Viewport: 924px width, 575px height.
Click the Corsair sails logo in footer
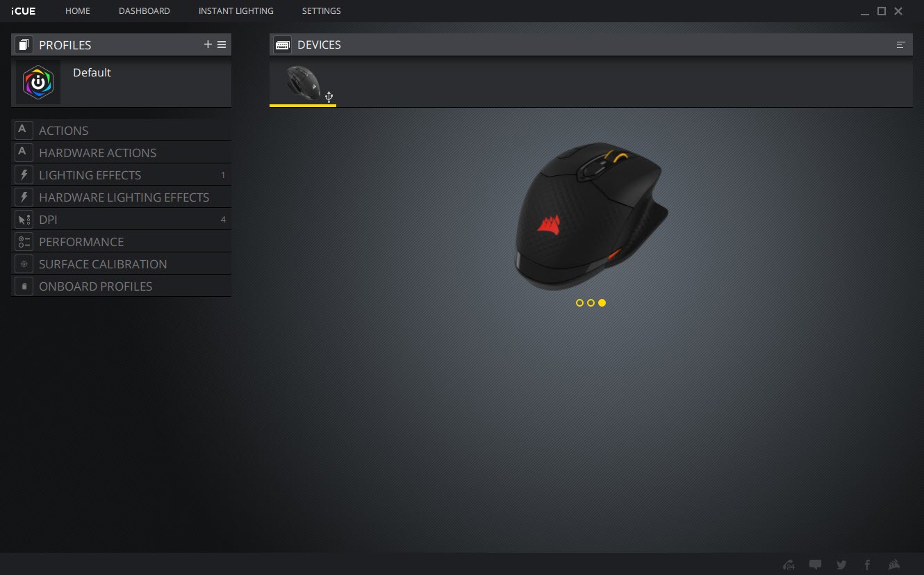pyautogui.click(x=895, y=565)
